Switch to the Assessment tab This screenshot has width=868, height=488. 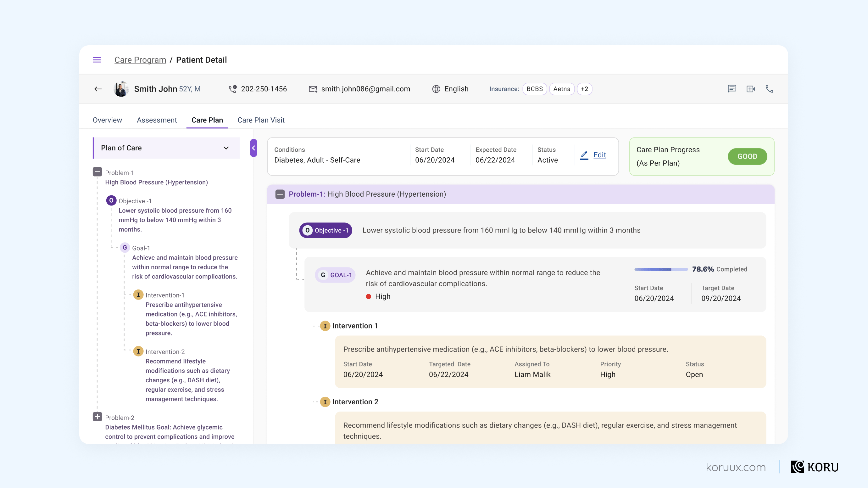point(157,120)
